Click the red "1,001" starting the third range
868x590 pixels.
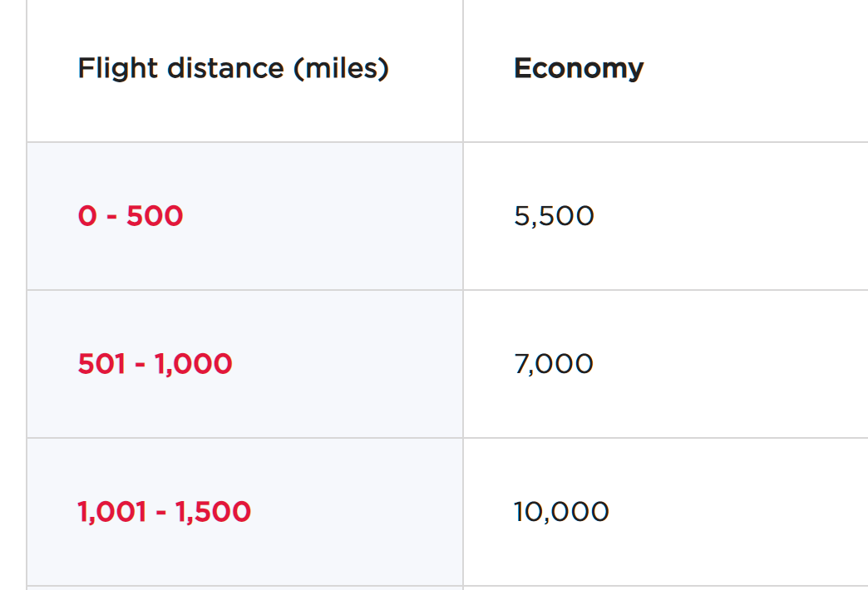[x=111, y=511]
